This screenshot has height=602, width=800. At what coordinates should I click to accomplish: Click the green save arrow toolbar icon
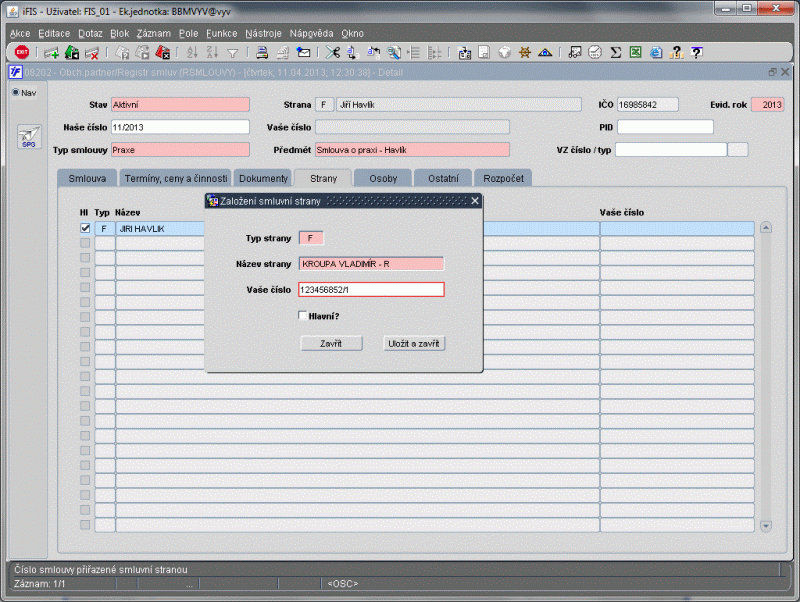[72, 52]
